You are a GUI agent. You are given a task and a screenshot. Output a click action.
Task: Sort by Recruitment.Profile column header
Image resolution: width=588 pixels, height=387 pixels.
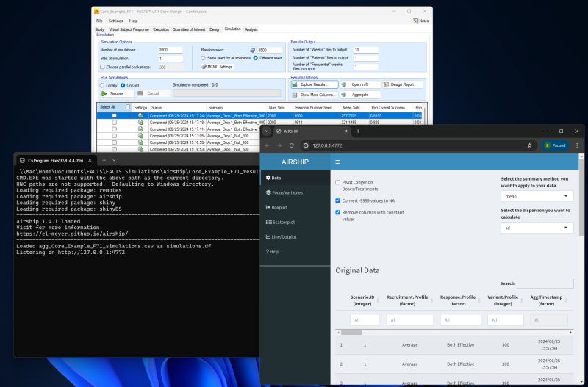point(407,300)
